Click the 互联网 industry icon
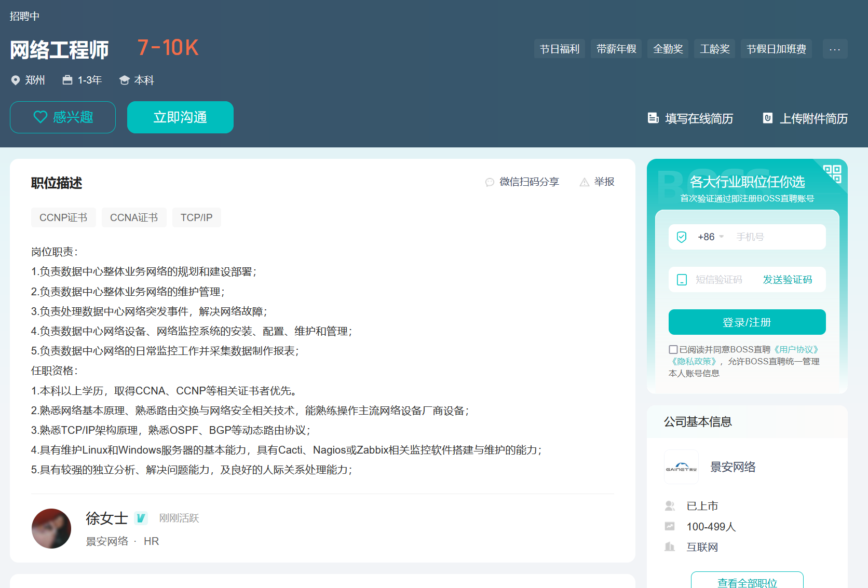868x588 pixels. (670, 547)
